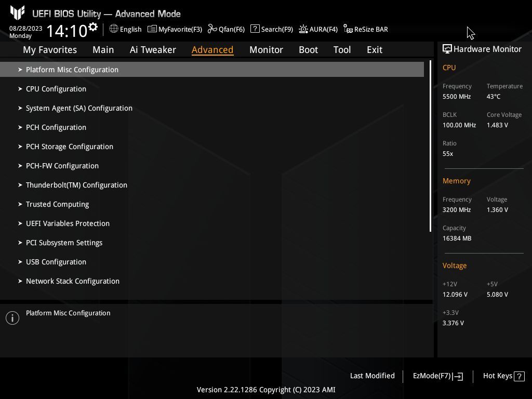Expand PCH Configuration arrow
The height and width of the screenshot is (399, 532).
tap(20, 127)
